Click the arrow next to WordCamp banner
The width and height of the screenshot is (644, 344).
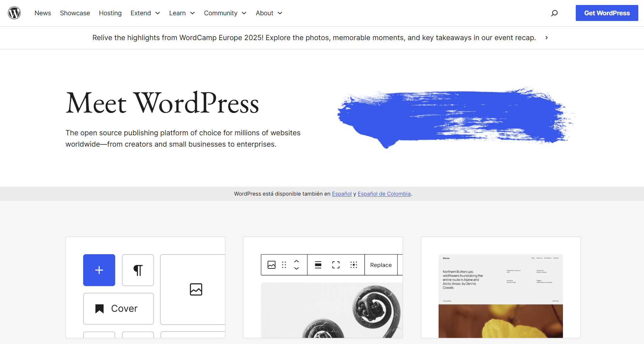point(547,38)
